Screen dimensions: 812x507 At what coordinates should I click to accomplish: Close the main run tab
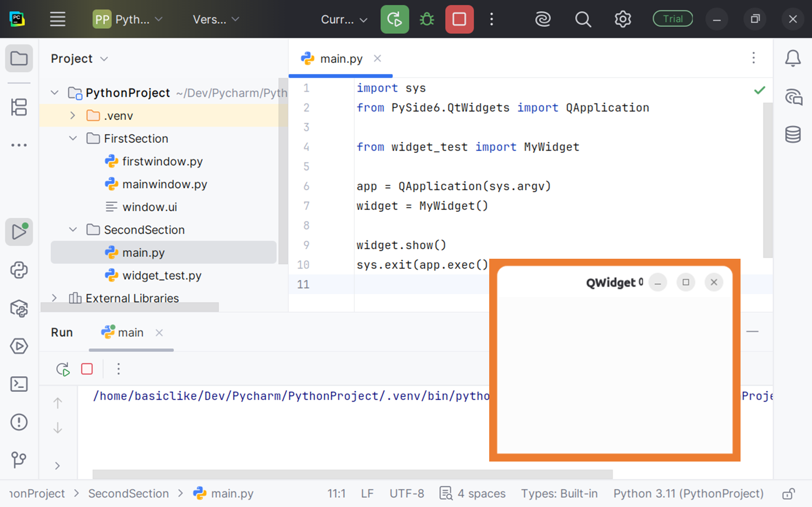[159, 333]
